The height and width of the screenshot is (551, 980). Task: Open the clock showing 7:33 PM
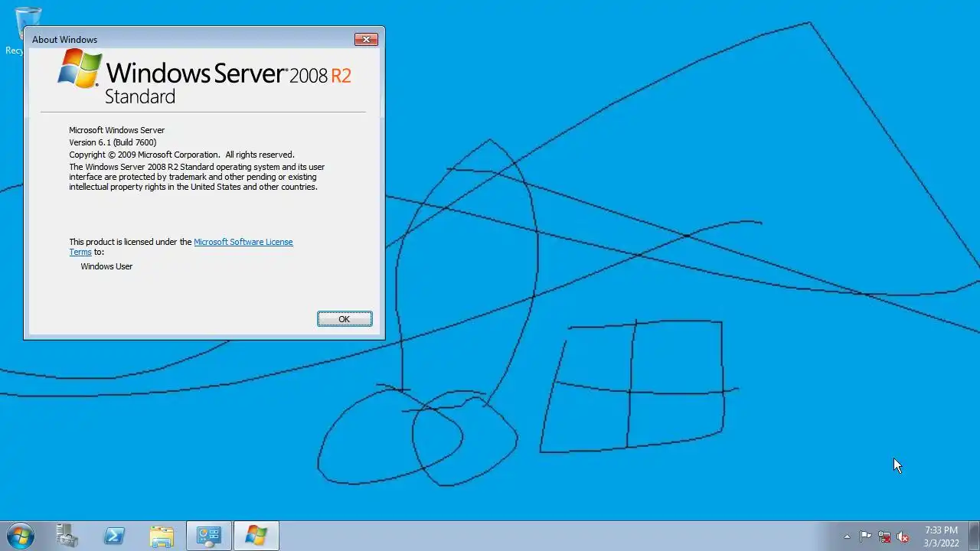click(x=941, y=536)
